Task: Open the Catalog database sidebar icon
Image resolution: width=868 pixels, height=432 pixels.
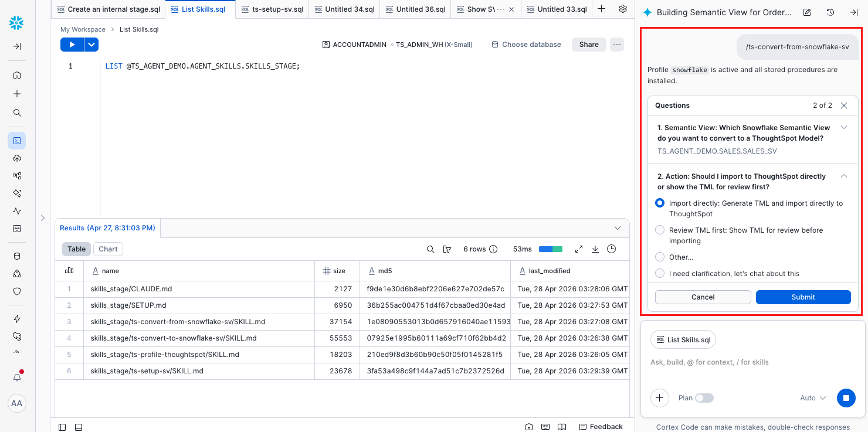Action: [17, 256]
